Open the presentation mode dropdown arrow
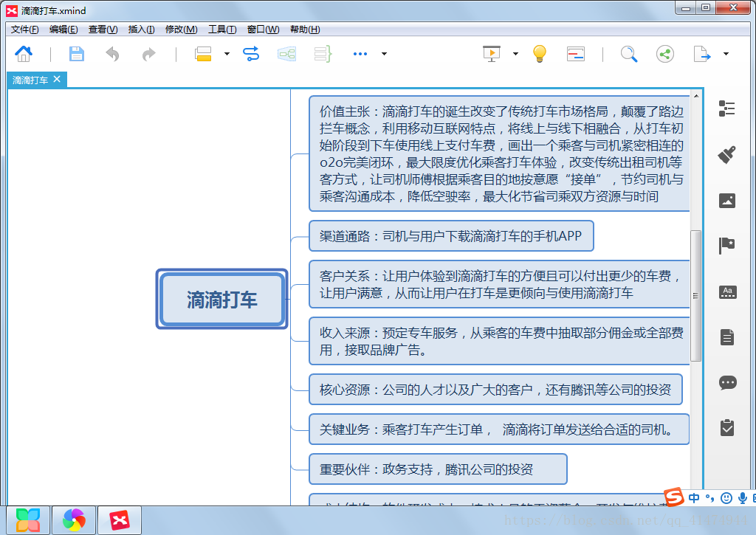This screenshot has width=756, height=535. pos(515,54)
